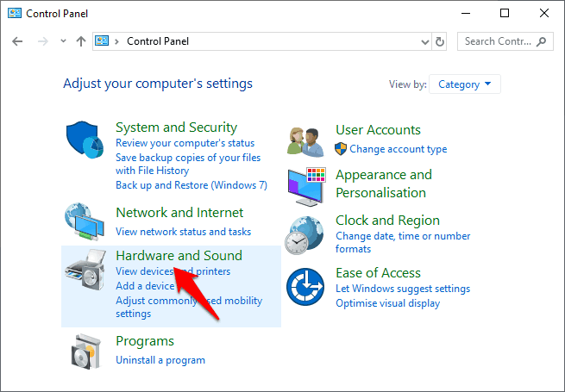The image size is (565, 392).
Task: Click the User Accounts people icon
Action: (x=306, y=142)
